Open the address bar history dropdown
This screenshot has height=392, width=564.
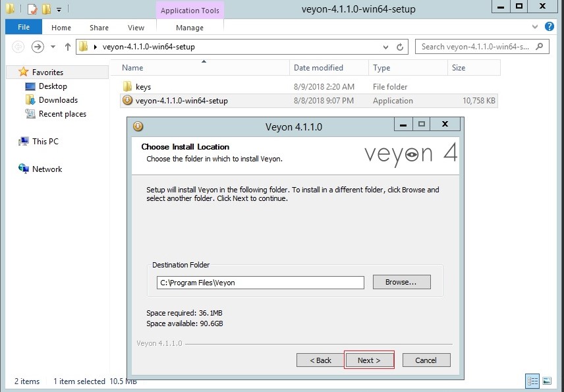[385, 47]
